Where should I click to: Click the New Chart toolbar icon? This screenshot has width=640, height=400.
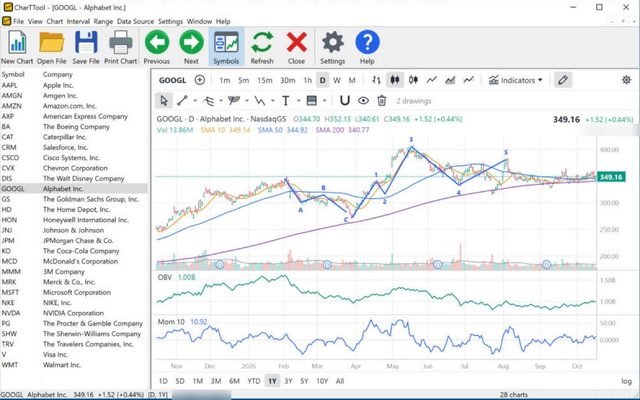17,47
